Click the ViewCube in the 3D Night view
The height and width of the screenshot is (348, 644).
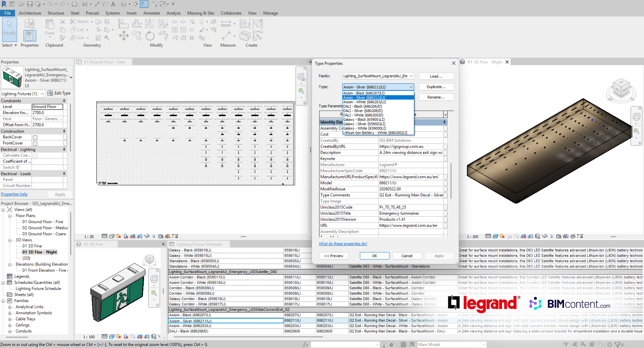(621, 88)
